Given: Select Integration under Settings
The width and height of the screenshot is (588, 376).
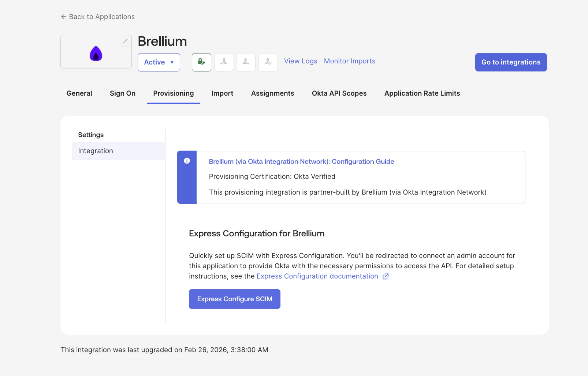Looking at the screenshot, I should coord(95,151).
